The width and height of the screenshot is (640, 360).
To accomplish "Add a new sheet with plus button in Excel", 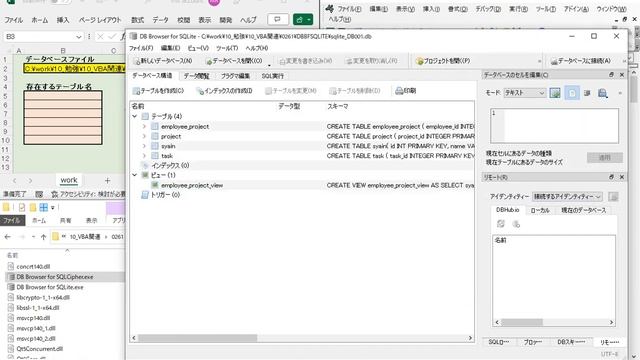I will tap(107, 180).
